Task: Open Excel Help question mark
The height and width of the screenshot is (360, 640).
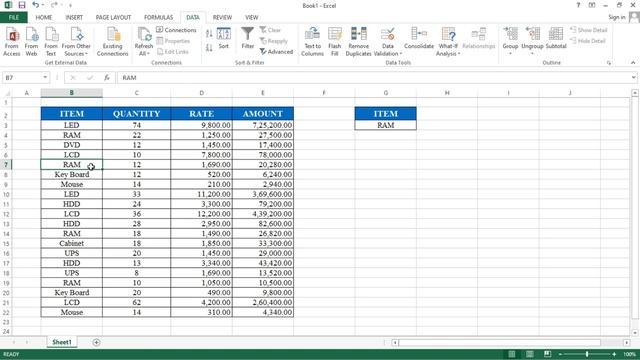Action: tap(578, 5)
